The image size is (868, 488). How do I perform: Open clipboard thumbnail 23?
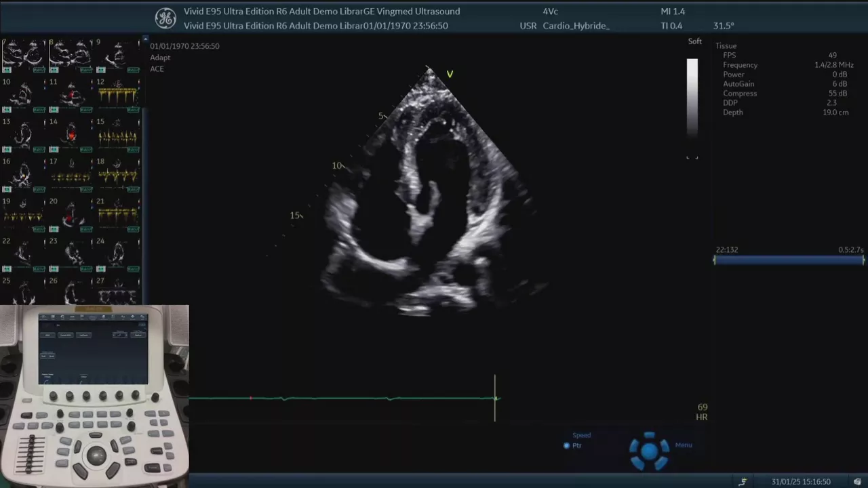71,254
